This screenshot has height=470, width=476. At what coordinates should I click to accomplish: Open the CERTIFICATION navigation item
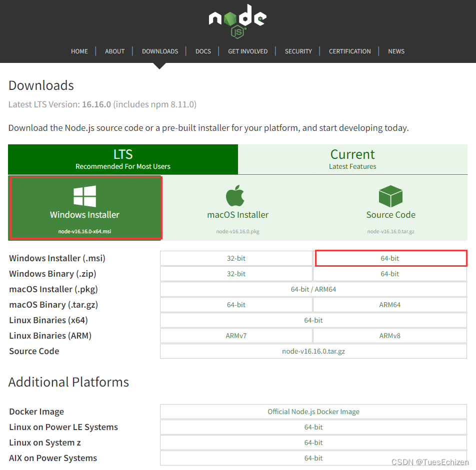tap(349, 51)
